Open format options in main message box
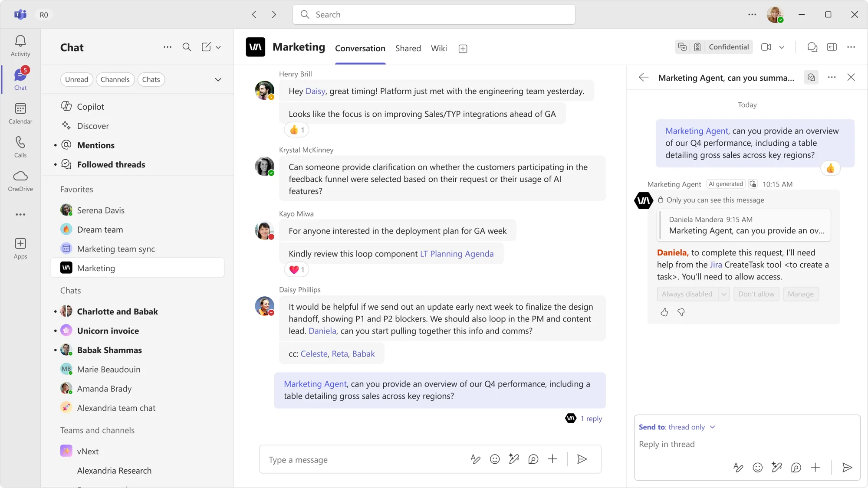868x488 pixels. pos(475,459)
